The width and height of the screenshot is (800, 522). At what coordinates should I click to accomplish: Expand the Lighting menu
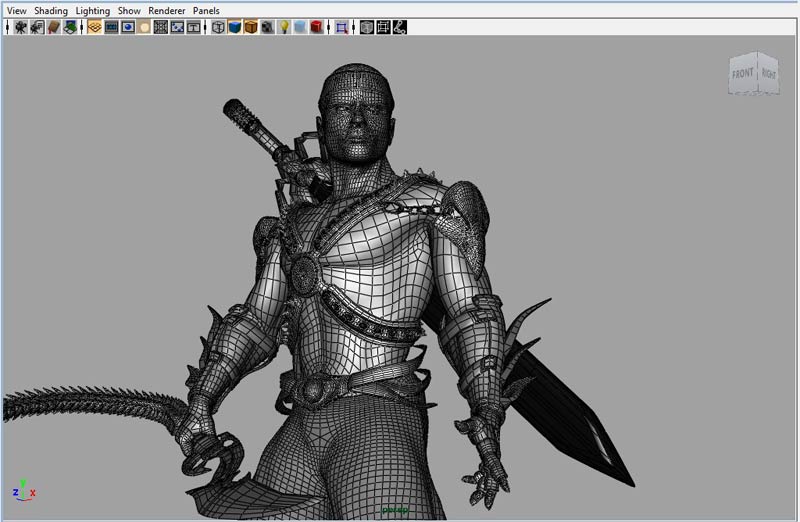coord(93,10)
